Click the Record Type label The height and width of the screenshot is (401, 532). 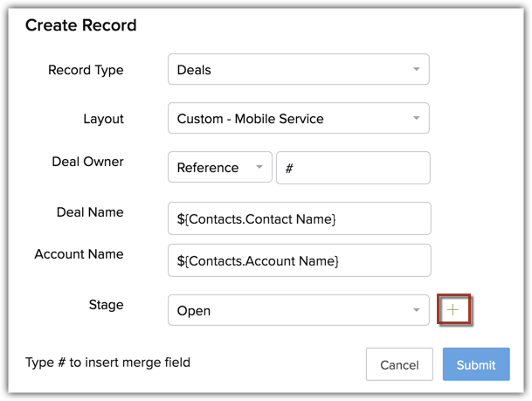86,70
